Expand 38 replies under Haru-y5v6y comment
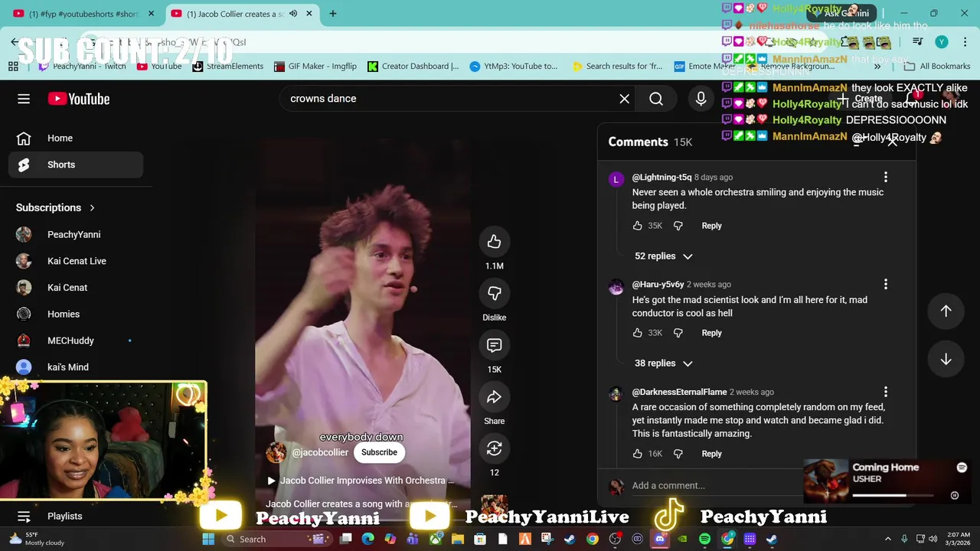The width and height of the screenshot is (980, 551). coord(663,364)
